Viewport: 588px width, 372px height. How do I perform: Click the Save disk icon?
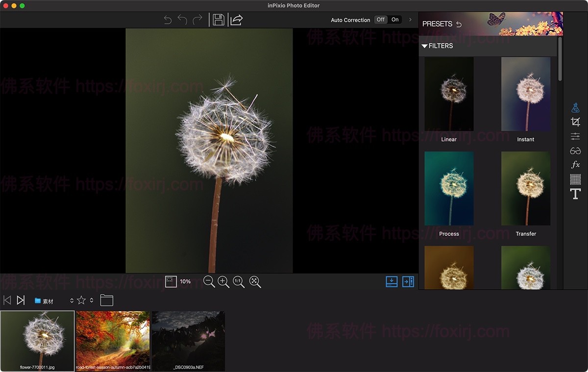[x=219, y=20]
